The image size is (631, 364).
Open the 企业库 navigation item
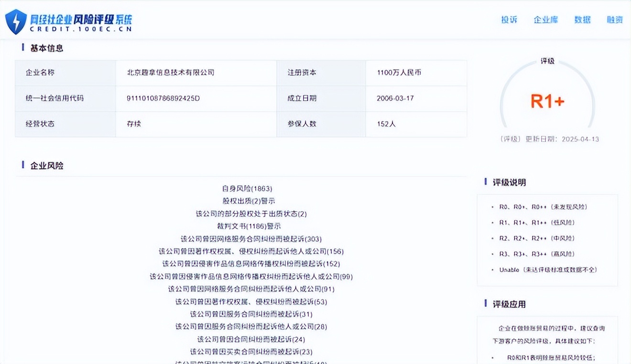(x=545, y=20)
